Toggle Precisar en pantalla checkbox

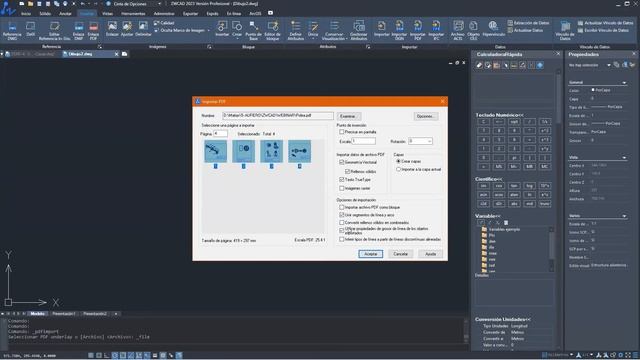click(342, 132)
